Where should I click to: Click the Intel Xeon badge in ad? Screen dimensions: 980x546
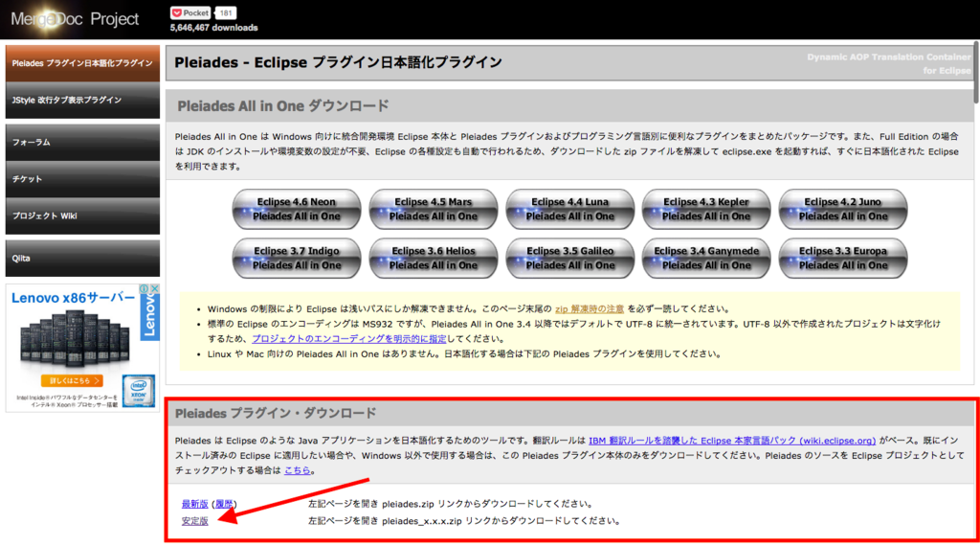(138, 391)
